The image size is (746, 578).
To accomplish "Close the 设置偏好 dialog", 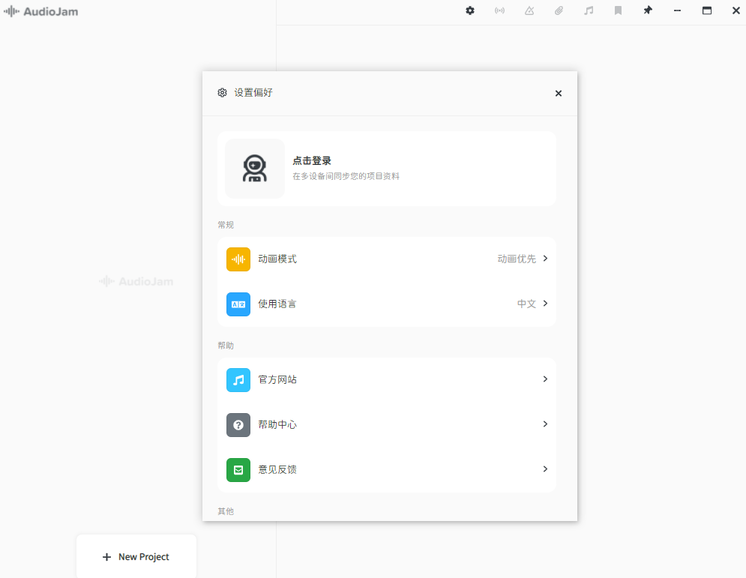I will [559, 93].
